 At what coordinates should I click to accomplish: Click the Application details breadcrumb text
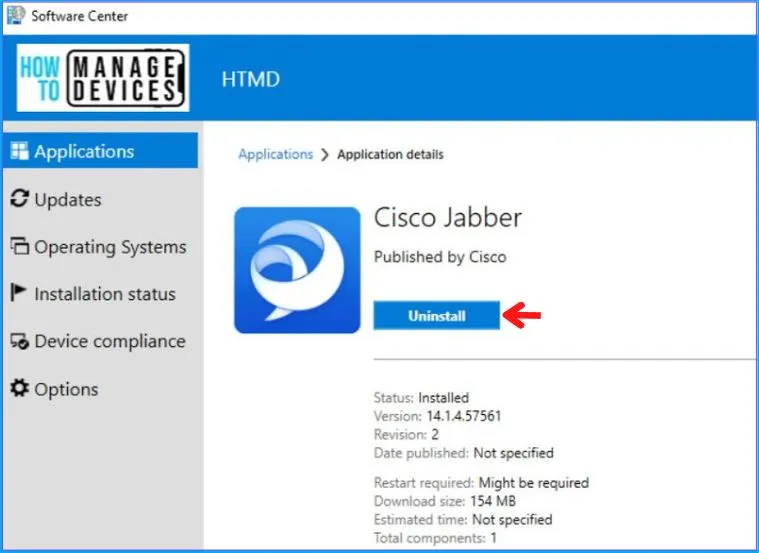point(390,154)
